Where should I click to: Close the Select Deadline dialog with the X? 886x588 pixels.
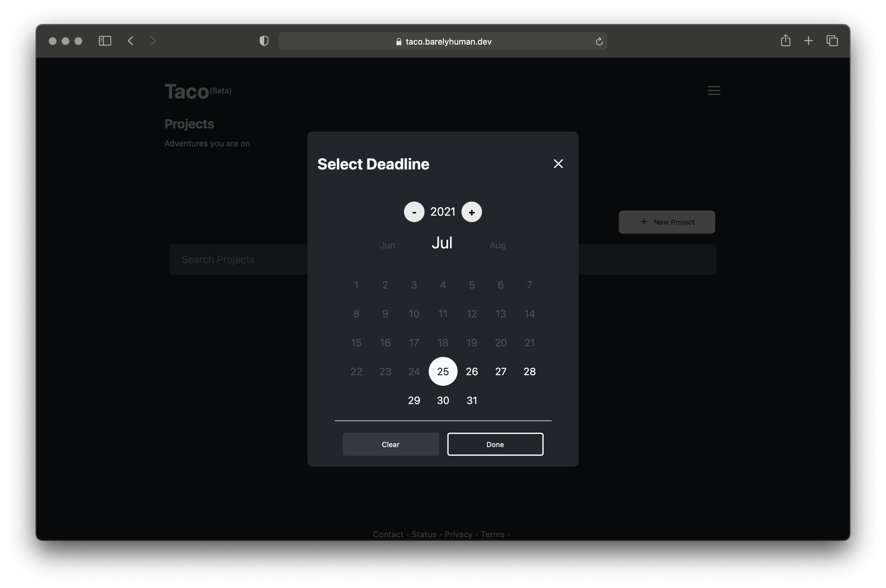pyautogui.click(x=558, y=163)
